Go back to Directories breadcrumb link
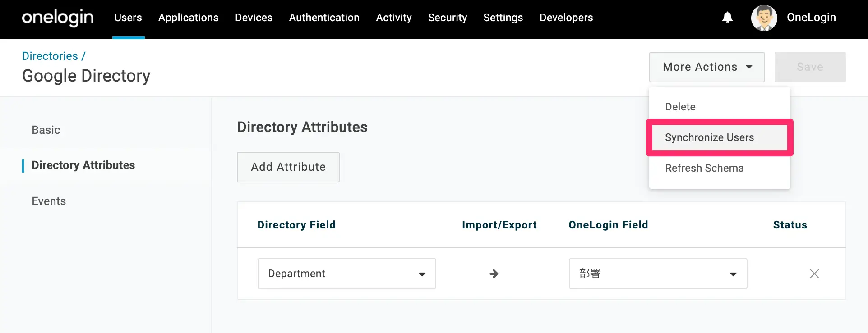 coord(50,56)
